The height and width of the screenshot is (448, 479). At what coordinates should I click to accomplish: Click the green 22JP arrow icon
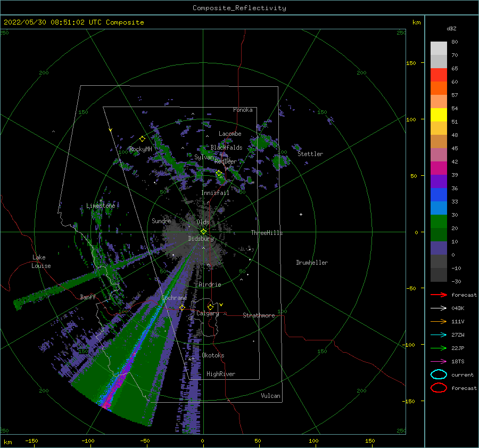(439, 348)
